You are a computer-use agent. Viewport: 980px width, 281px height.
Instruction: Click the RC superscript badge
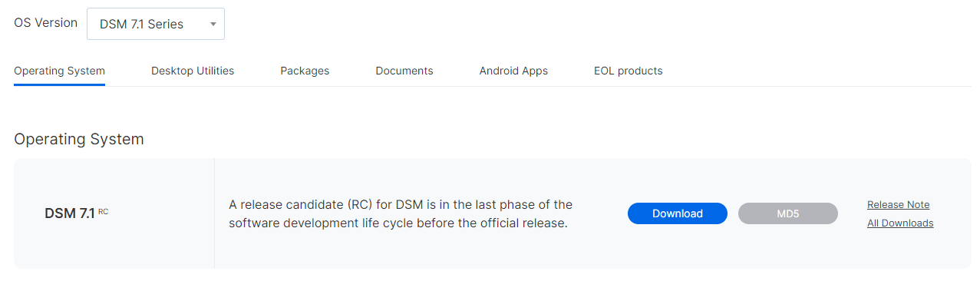pos(103,211)
